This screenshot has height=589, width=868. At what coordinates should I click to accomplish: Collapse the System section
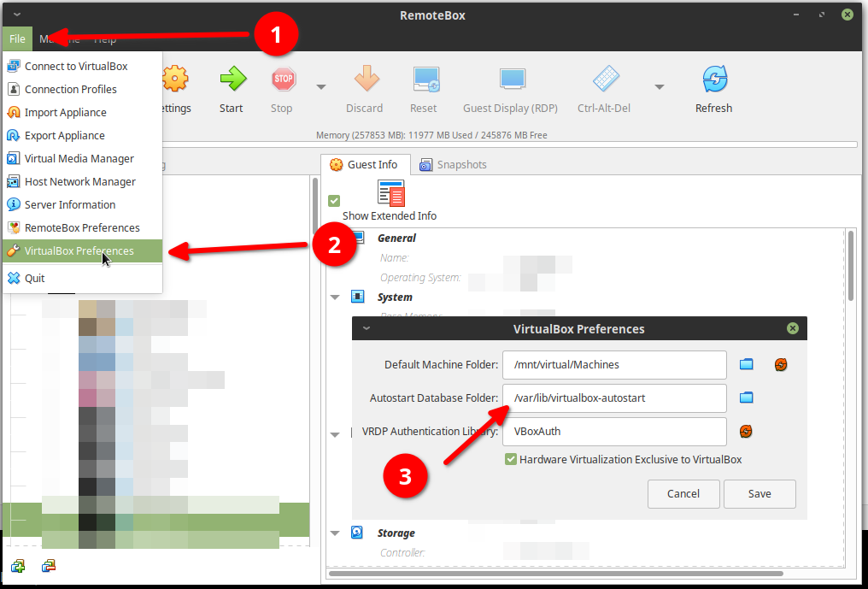coord(335,297)
